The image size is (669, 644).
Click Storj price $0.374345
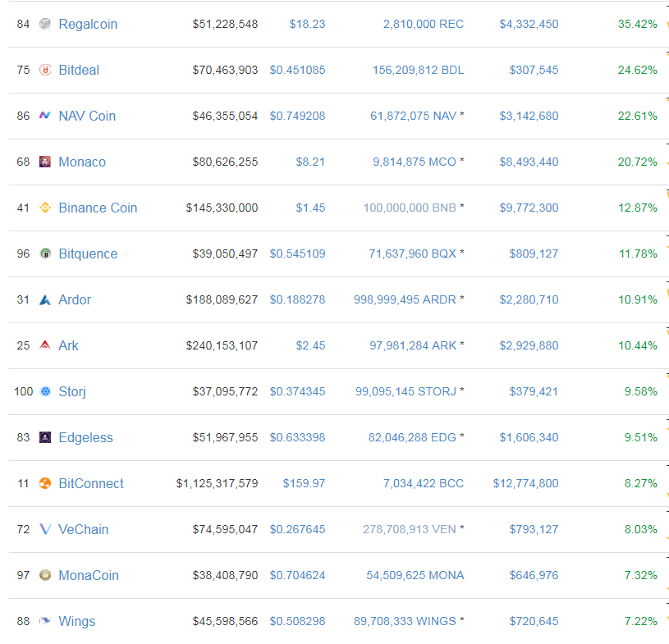click(x=297, y=391)
